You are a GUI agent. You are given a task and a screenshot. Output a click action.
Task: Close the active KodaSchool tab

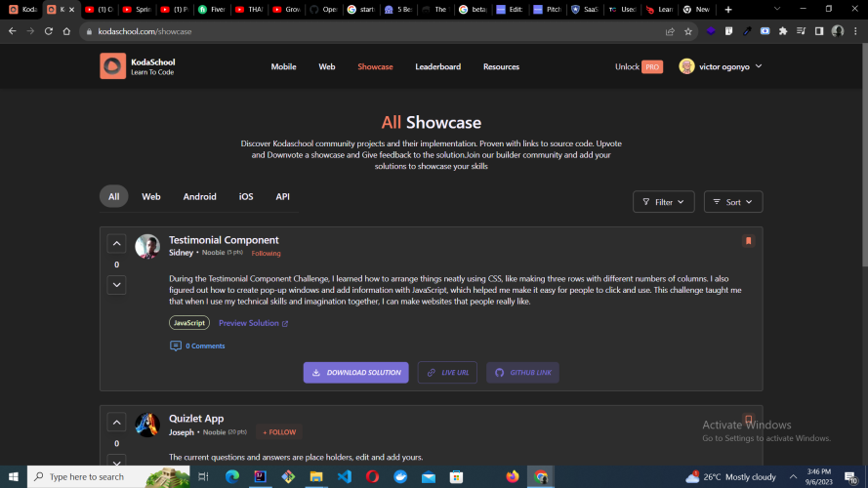click(71, 10)
